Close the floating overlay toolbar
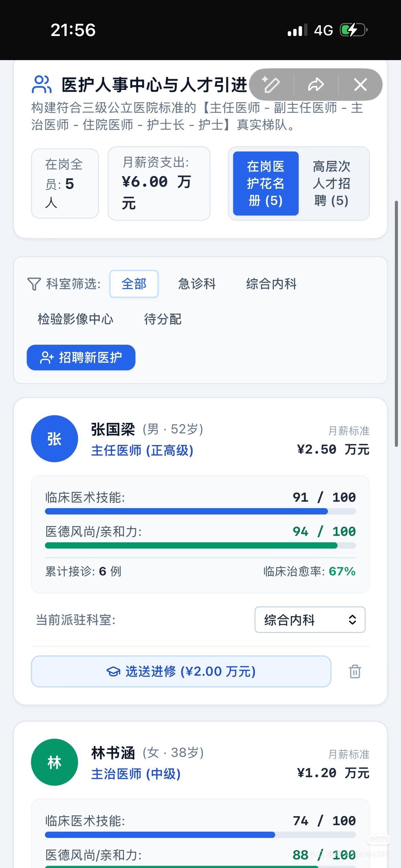The width and height of the screenshot is (401, 868). (x=360, y=85)
